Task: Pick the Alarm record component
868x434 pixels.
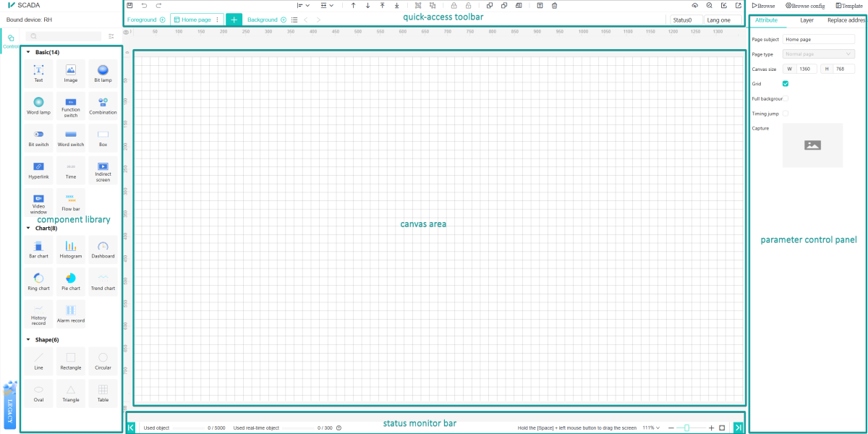Action: (x=71, y=314)
